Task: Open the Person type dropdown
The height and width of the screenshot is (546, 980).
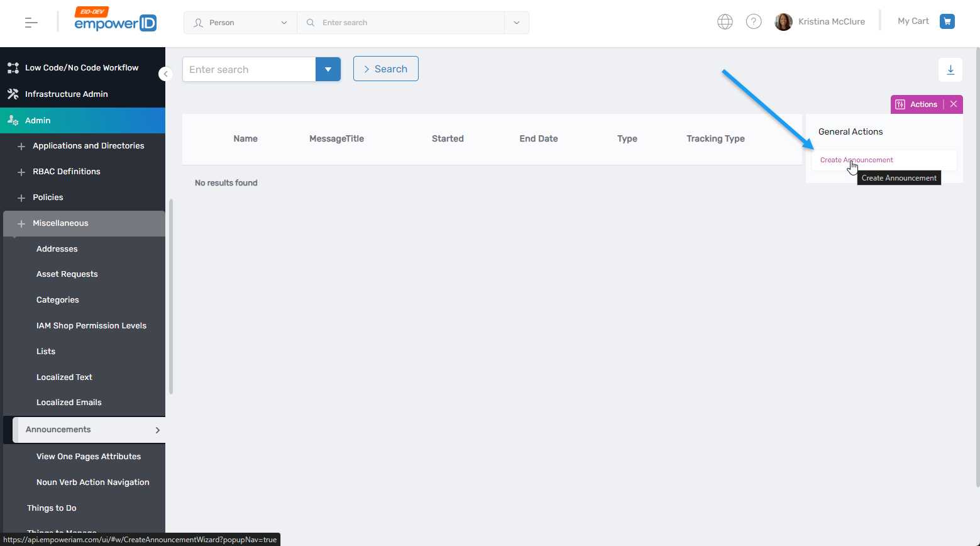Action: click(240, 22)
